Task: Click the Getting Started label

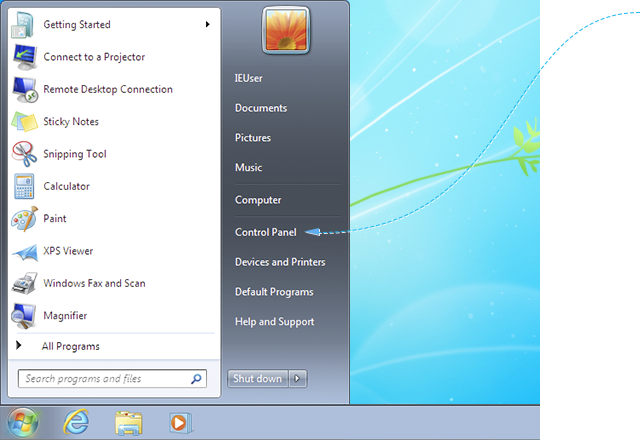Action: (77, 25)
